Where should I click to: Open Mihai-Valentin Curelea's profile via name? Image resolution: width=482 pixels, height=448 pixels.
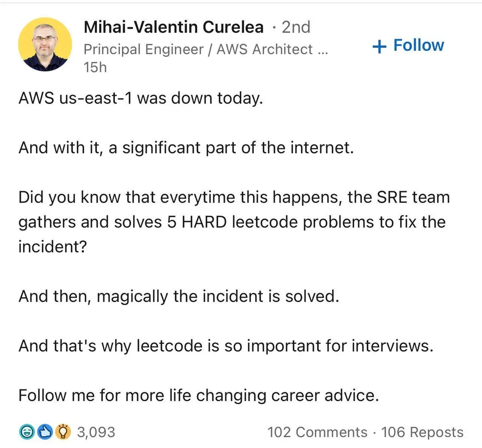[x=174, y=27]
